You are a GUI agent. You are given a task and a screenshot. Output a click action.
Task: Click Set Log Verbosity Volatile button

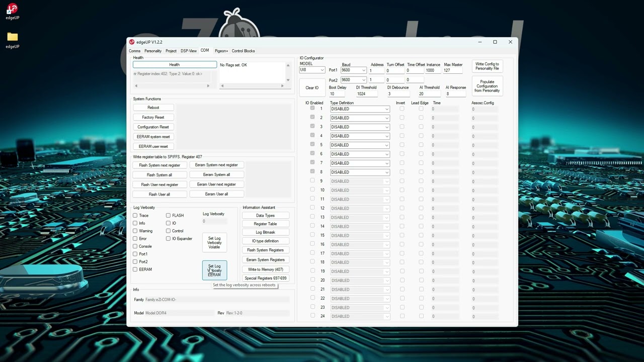(x=214, y=243)
